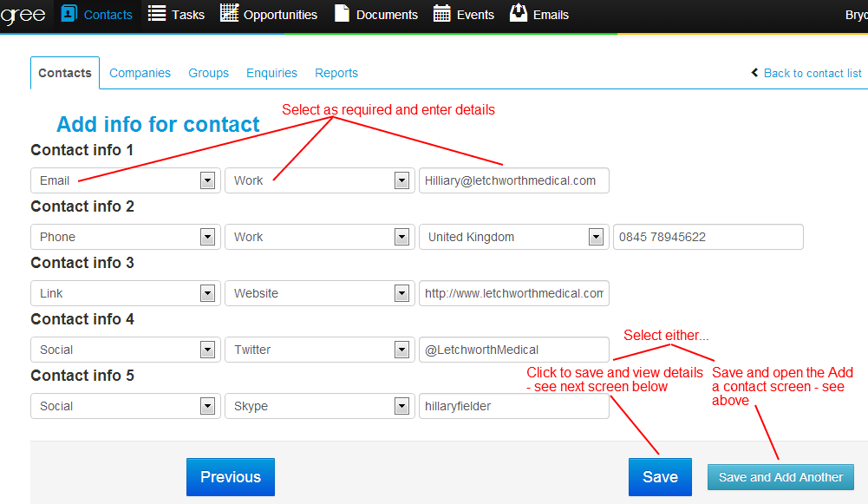Switch to the Companies tab

click(x=140, y=73)
